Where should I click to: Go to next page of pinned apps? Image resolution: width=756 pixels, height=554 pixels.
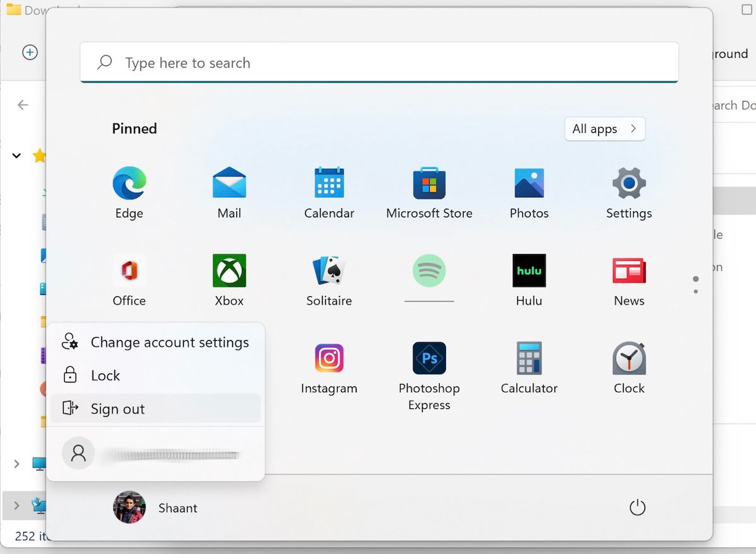click(x=696, y=291)
